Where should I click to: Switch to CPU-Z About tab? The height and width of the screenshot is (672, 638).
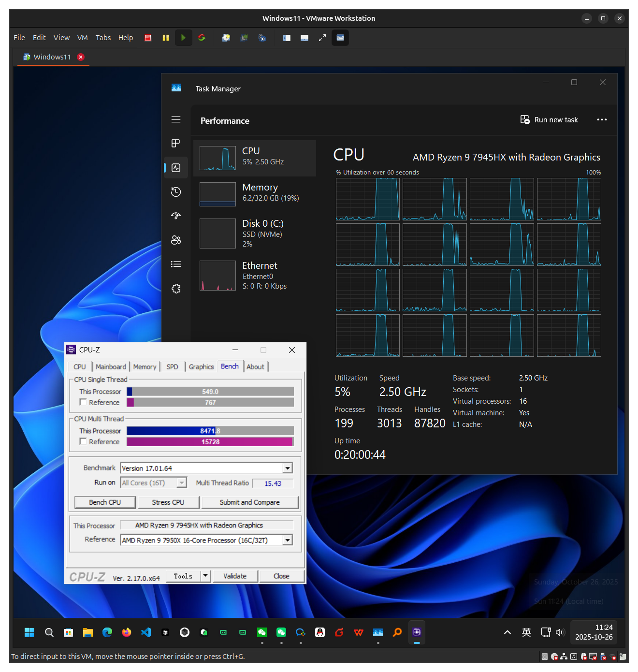coord(256,367)
